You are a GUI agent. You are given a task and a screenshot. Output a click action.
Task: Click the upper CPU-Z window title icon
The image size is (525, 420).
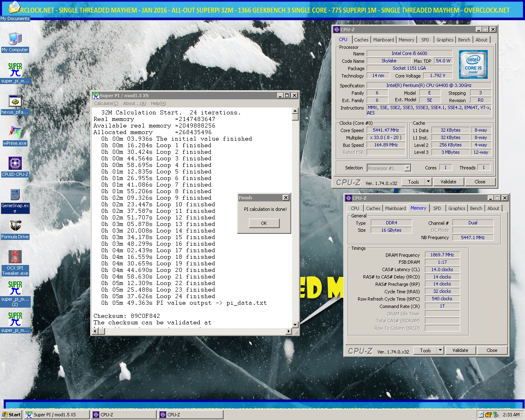tap(337, 30)
